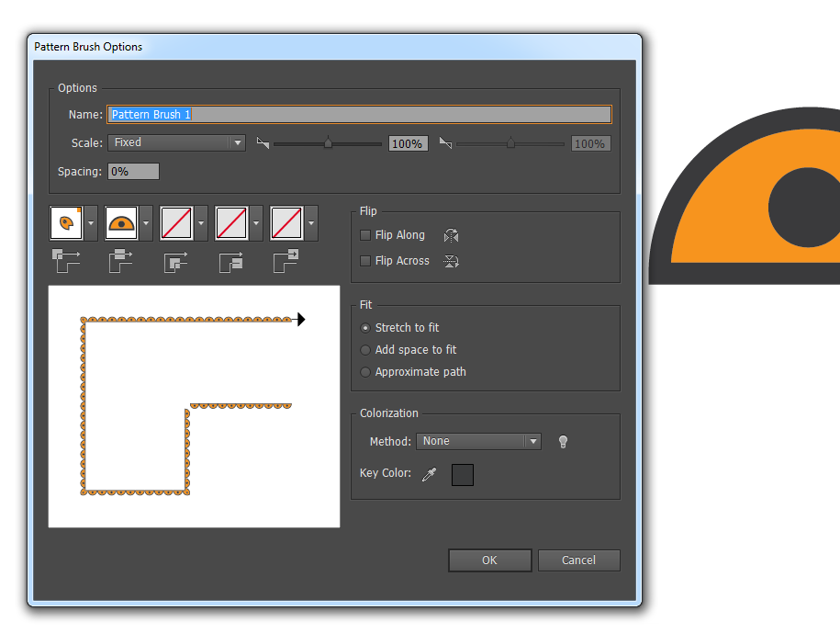Select the empty start tile
Viewport: 840px width, 633px height.
pos(231,223)
